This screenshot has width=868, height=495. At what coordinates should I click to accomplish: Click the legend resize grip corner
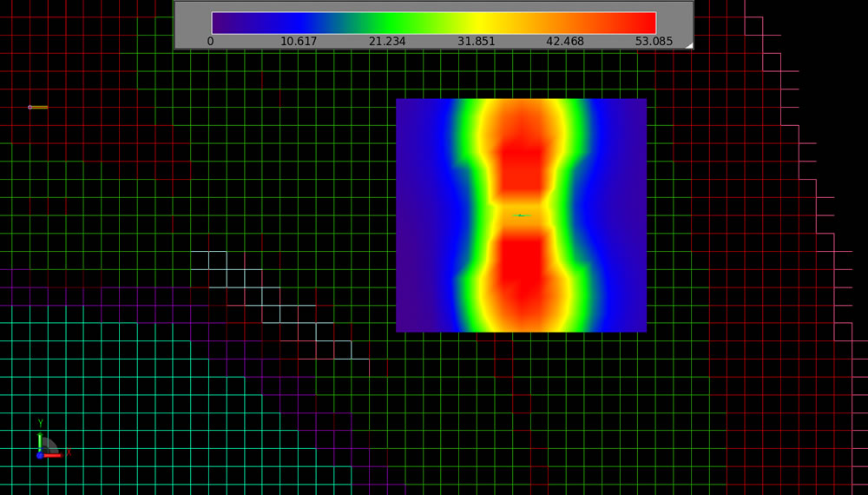(689, 45)
